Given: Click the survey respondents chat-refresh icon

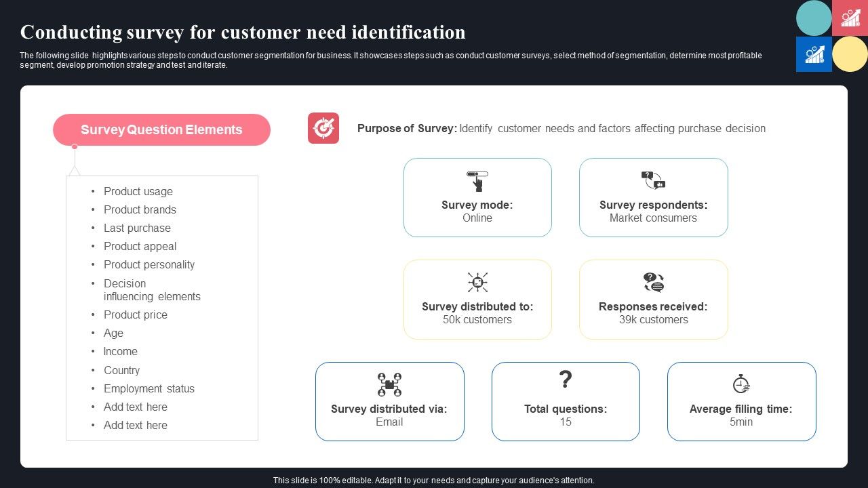Looking at the screenshot, I should pyautogui.click(x=653, y=180).
